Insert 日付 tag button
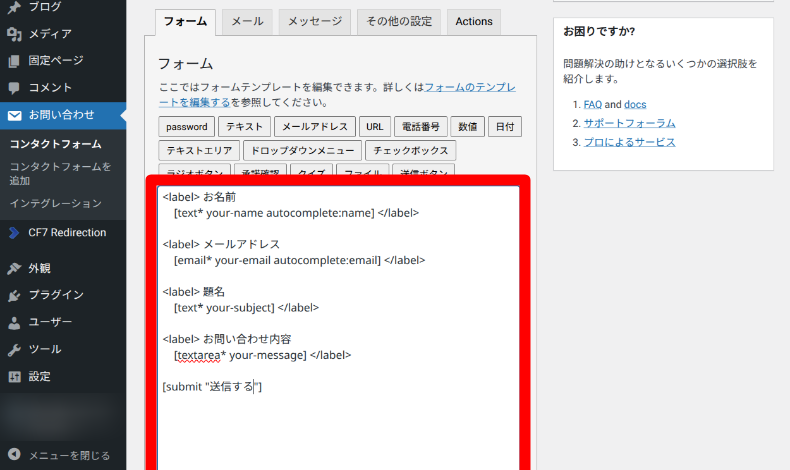Viewport: 790px width, 470px height. (x=505, y=127)
